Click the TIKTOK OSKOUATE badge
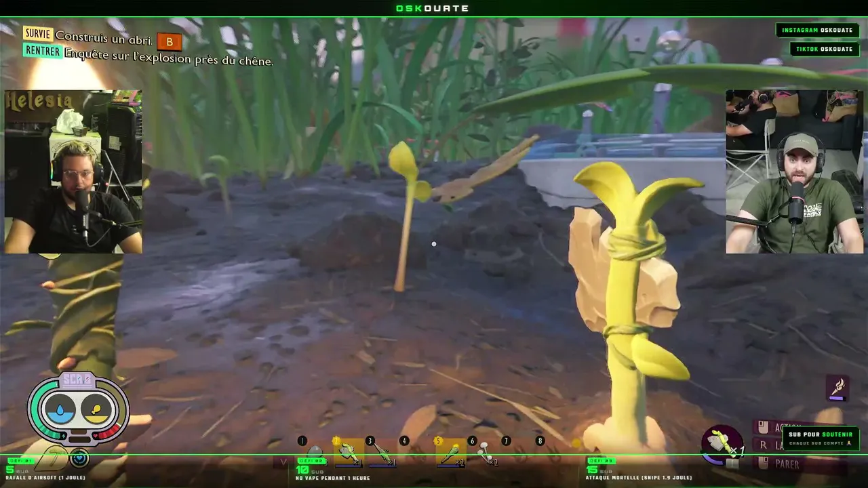 (x=825, y=49)
